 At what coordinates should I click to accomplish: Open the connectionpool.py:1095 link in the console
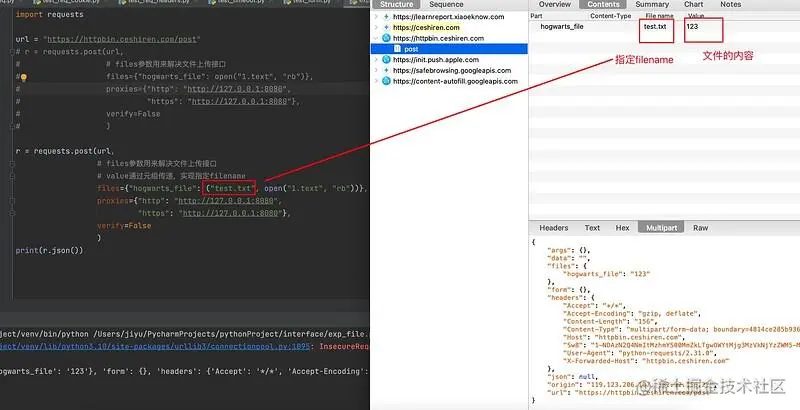pyautogui.click(x=154, y=347)
